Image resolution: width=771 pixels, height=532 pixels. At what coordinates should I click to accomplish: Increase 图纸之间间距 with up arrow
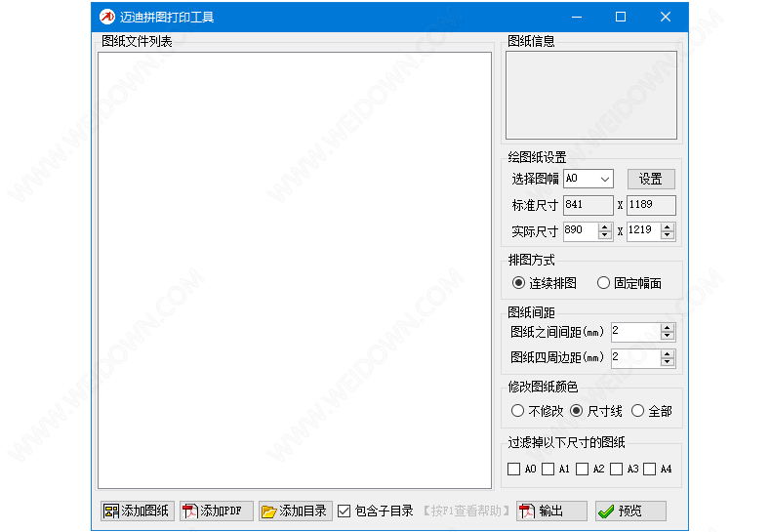pos(668,328)
